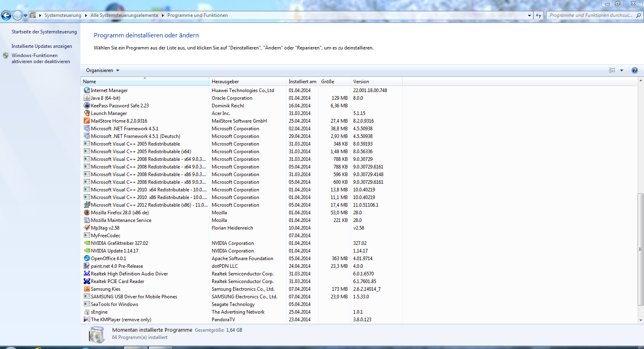Expand the address bar history dropdown

pyautogui.click(x=530, y=16)
